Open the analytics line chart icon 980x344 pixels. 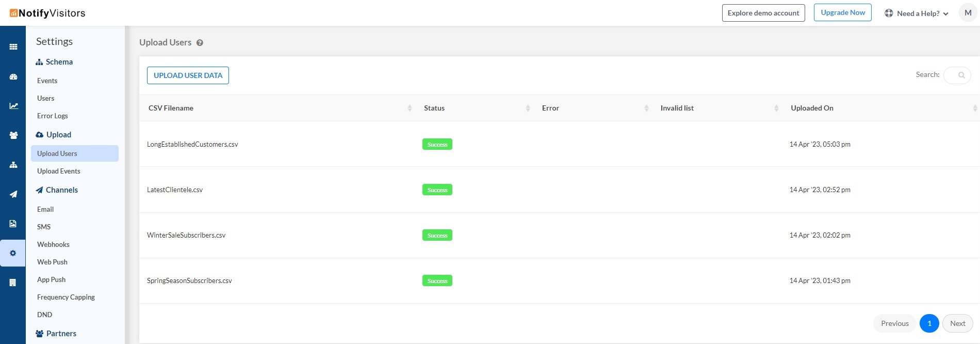click(x=13, y=106)
